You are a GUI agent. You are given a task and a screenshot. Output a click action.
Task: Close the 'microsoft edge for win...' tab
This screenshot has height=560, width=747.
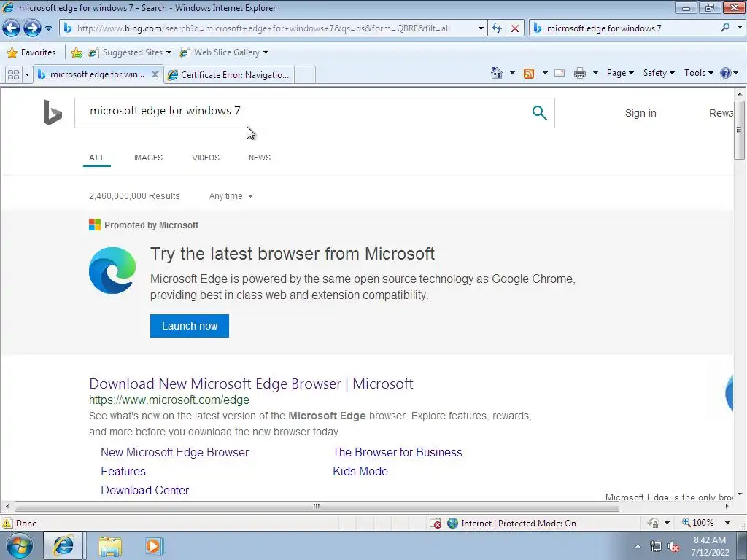point(155,74)
